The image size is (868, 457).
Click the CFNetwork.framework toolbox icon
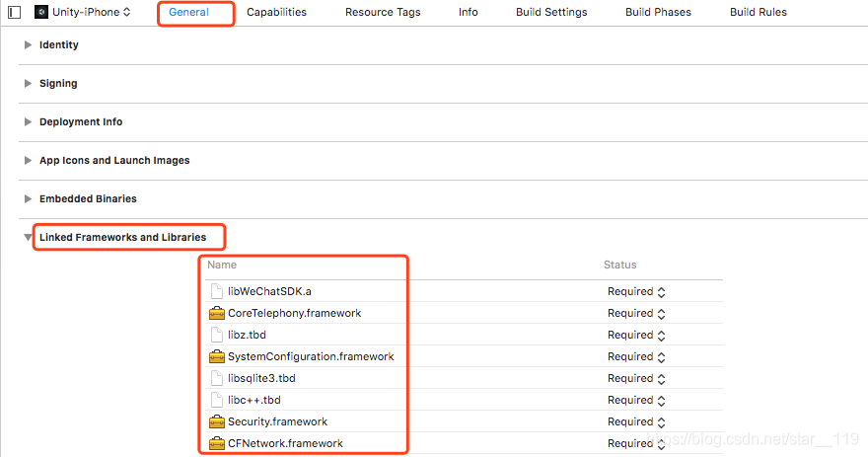coord(216,443)
